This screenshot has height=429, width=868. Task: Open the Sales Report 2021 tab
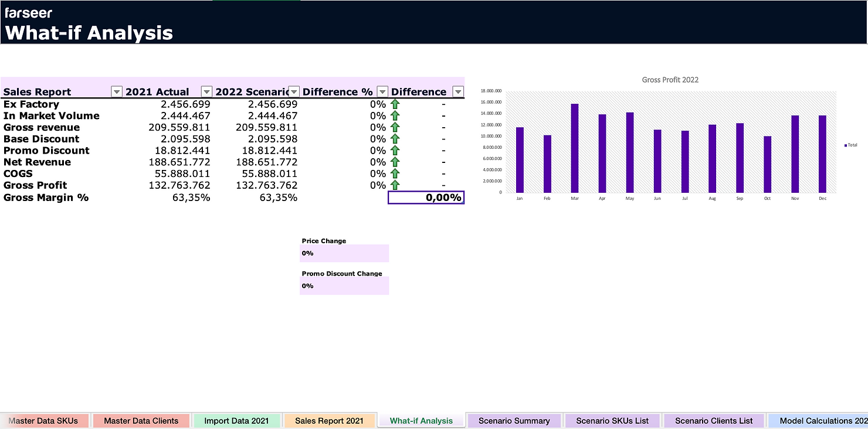click(x=330, y=420)
